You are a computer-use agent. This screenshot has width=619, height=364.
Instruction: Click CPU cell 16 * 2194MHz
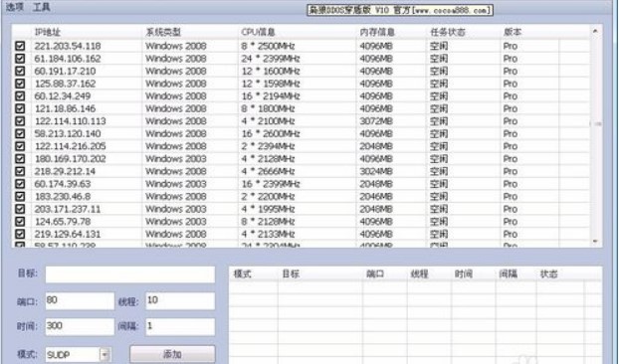271,96
